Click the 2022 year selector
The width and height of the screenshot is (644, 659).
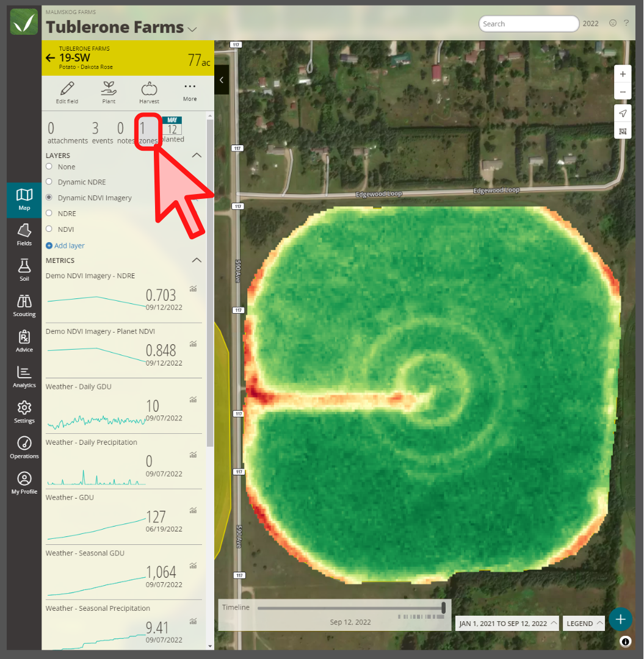click(x=591, y=24)
